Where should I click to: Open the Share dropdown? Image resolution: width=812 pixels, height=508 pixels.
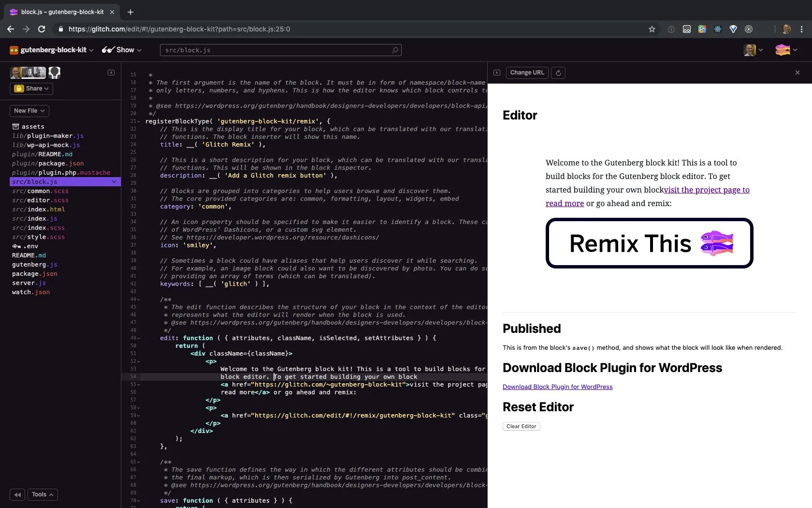pos(31,89)
